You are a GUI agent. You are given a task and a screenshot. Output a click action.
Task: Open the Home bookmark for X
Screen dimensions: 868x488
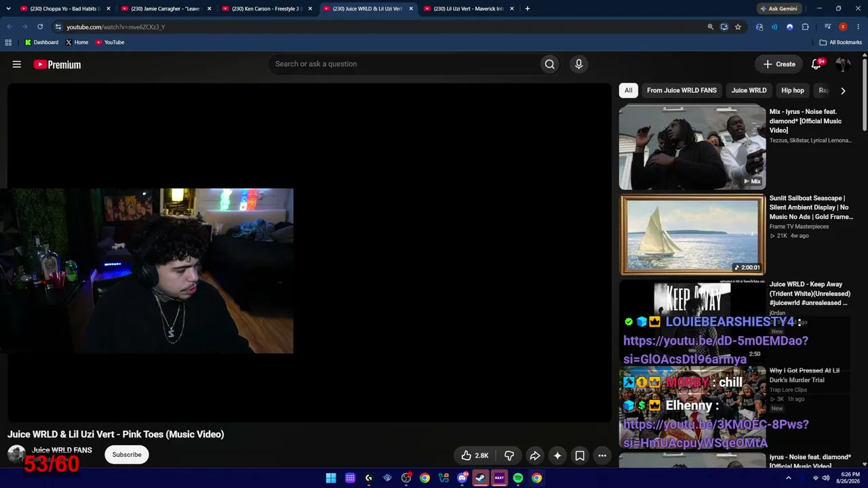(77, 43)
